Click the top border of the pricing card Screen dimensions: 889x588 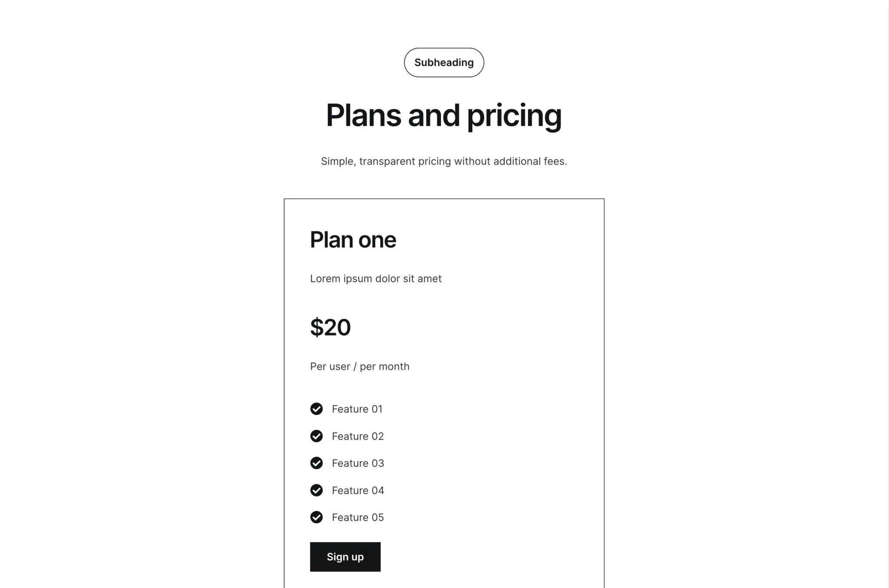pyautogui.click(x=444, y=199)
